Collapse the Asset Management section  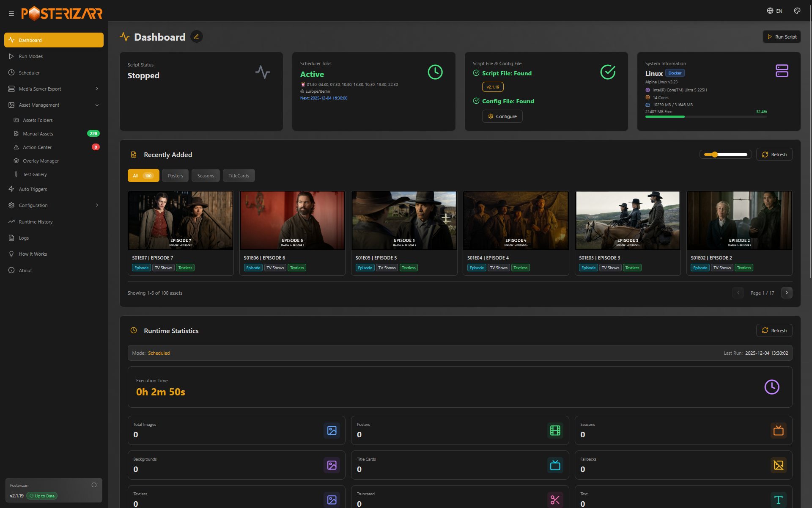[x=97, y=105]
